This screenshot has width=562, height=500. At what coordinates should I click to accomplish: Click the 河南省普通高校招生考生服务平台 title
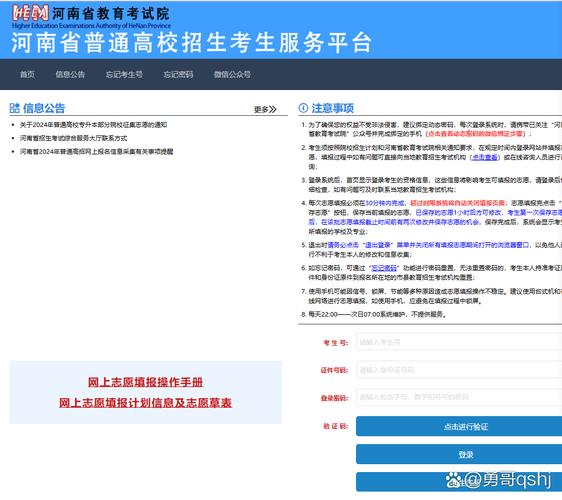191,43
